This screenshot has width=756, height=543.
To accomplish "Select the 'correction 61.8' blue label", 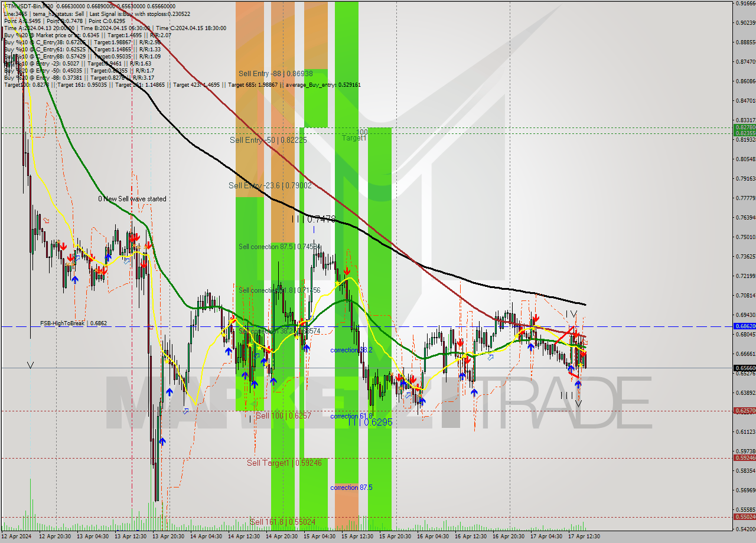I will (x=351, y=416).
